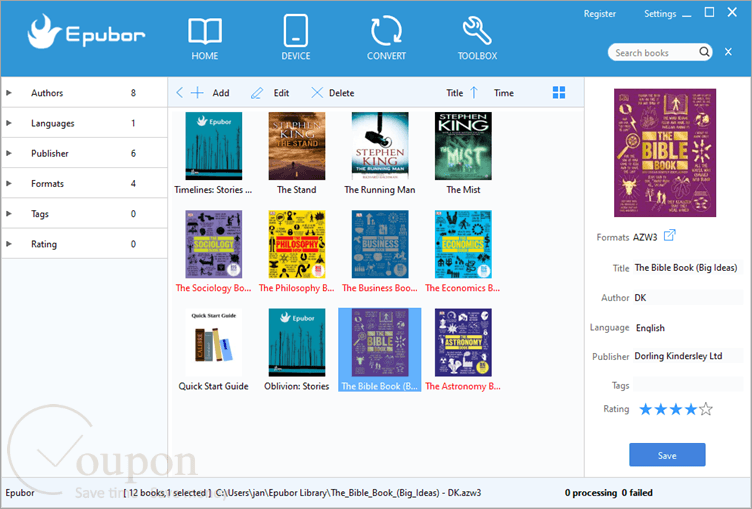Select The Economics Book cover
This screenshot has width=752, height=509.
click(463, 244)
